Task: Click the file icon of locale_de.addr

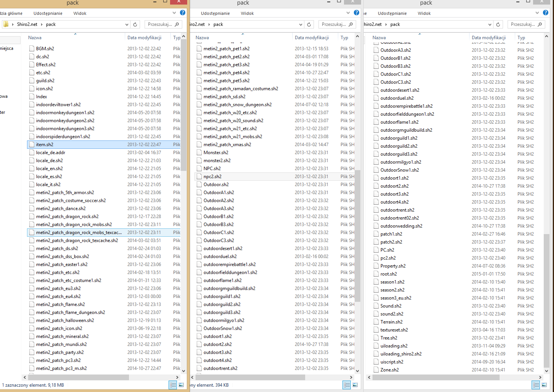Action: 32,153
